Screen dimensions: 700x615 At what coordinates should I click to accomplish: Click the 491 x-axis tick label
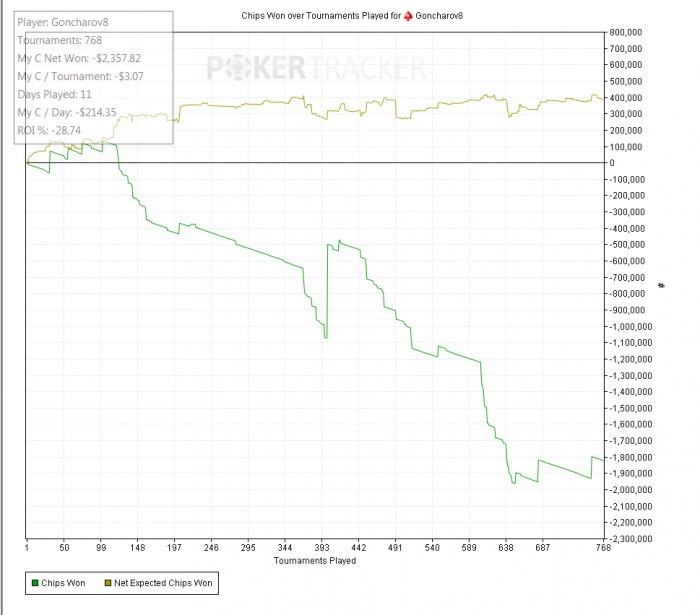click(395, 548)
